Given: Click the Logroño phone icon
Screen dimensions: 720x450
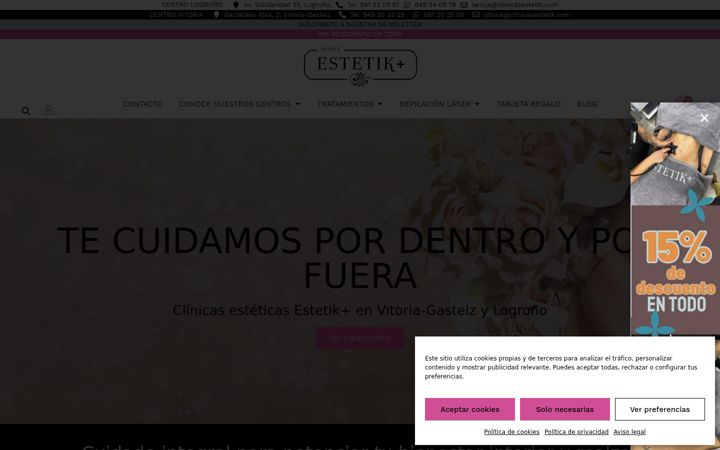Looking at the screenshot, I should pyautogui.click(x=339, y=5).
